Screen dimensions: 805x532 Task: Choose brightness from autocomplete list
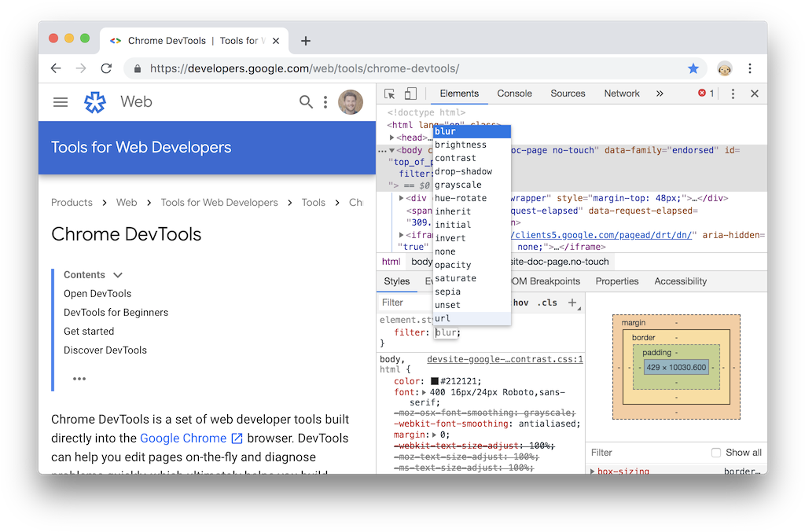point(472,145)
